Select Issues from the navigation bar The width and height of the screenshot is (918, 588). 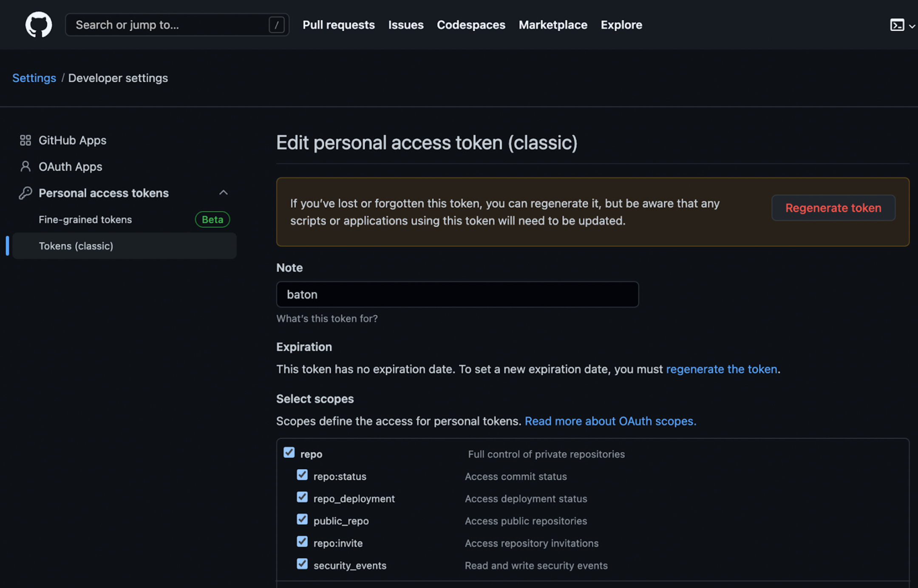[405, 25]
